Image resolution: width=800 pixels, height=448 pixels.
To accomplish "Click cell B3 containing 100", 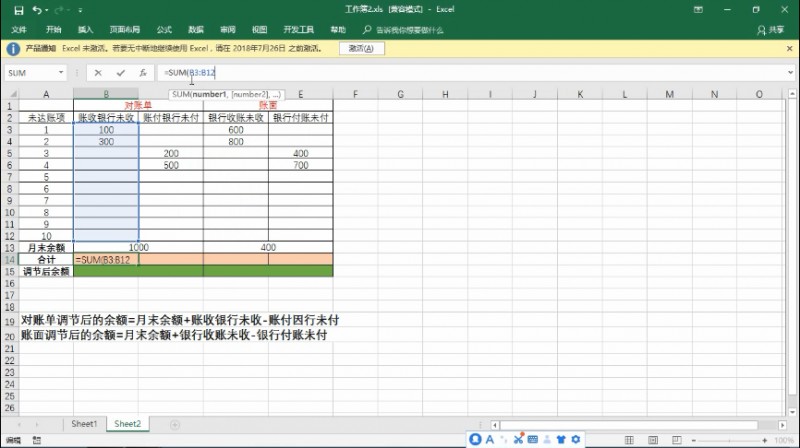I will tap(106, 130).
